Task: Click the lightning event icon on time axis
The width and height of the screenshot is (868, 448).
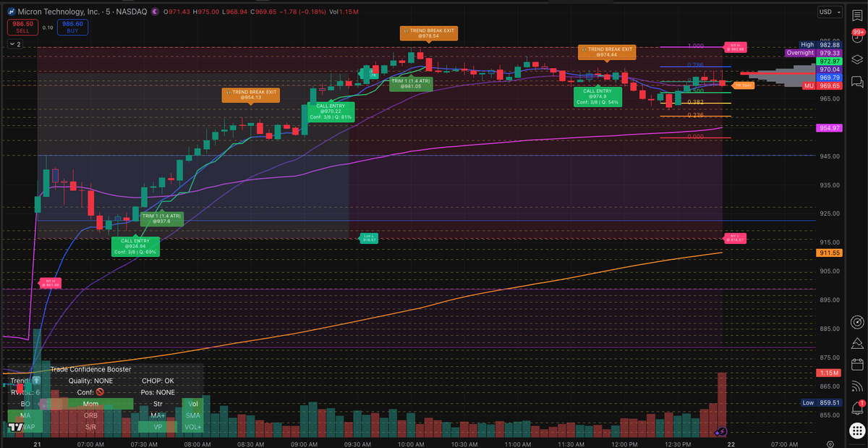Action: (721, 431)
